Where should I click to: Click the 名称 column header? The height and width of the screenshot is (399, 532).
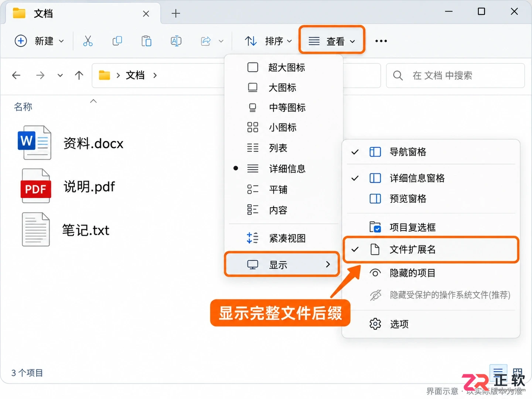[x=23, y=107]
